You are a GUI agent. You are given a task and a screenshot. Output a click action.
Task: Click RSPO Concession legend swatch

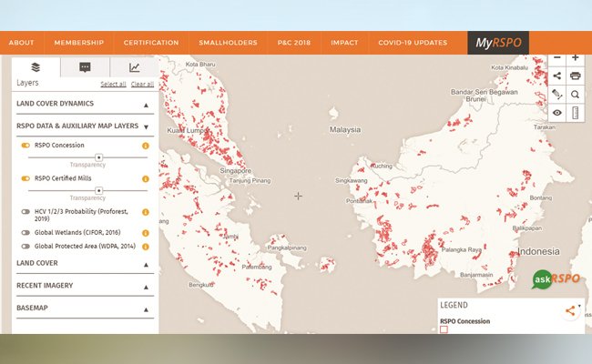pyautogui.click(x=444, y=329)
